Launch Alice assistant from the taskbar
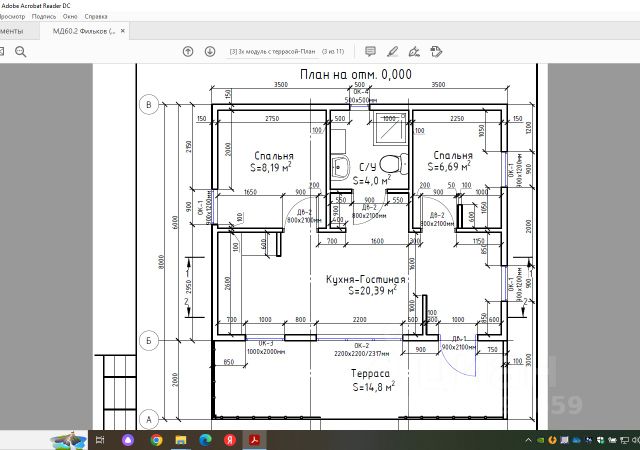This screenshot has height=450, width=640. [128, 440]
